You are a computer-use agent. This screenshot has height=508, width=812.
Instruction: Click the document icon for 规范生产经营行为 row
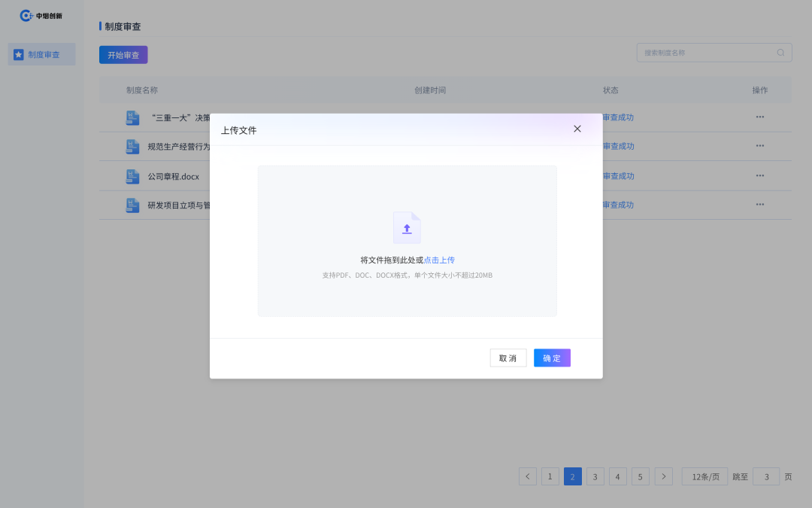coord(132,146)
